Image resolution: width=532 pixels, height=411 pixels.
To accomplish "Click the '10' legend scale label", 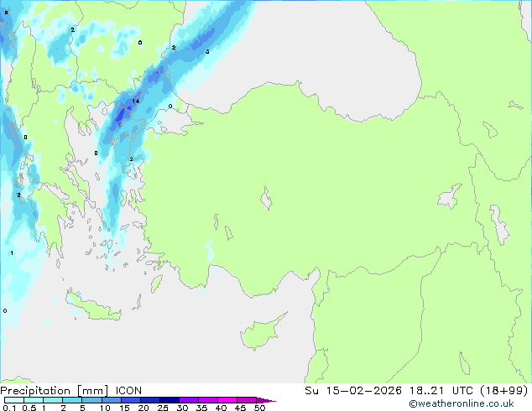I will coord(105,408).
